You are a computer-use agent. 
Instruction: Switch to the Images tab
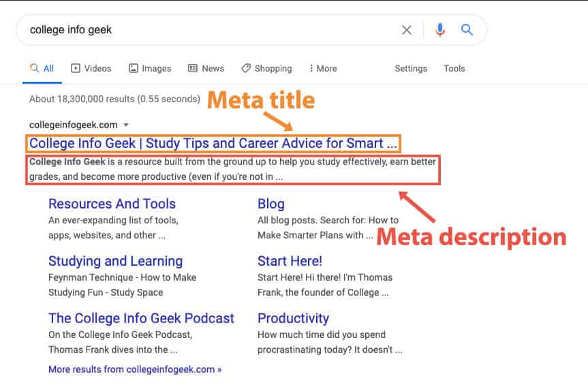coord(150,69)
